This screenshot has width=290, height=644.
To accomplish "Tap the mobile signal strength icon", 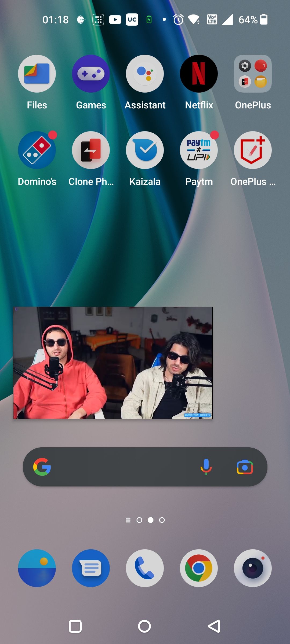I will [227, 20].
